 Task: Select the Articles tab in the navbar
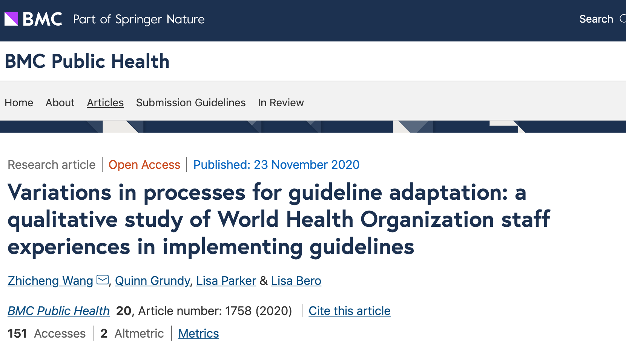click(105, 102)
